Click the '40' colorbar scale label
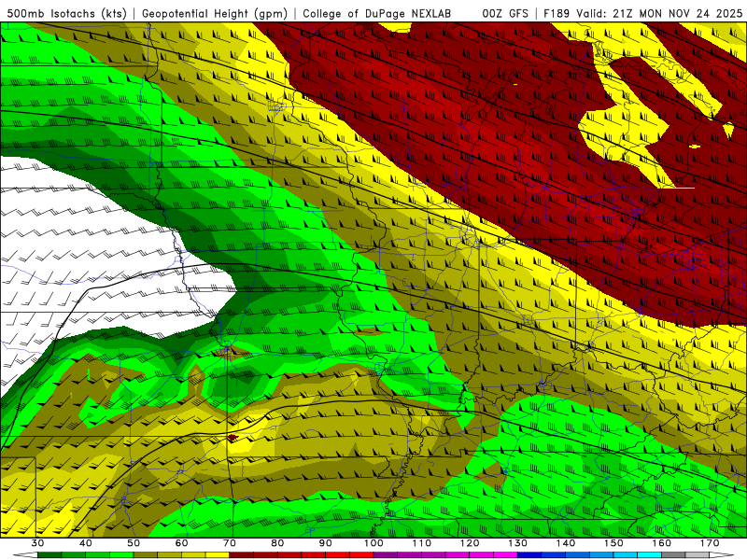Viewport: 747px width, 560px height. (x=86, y=543)
